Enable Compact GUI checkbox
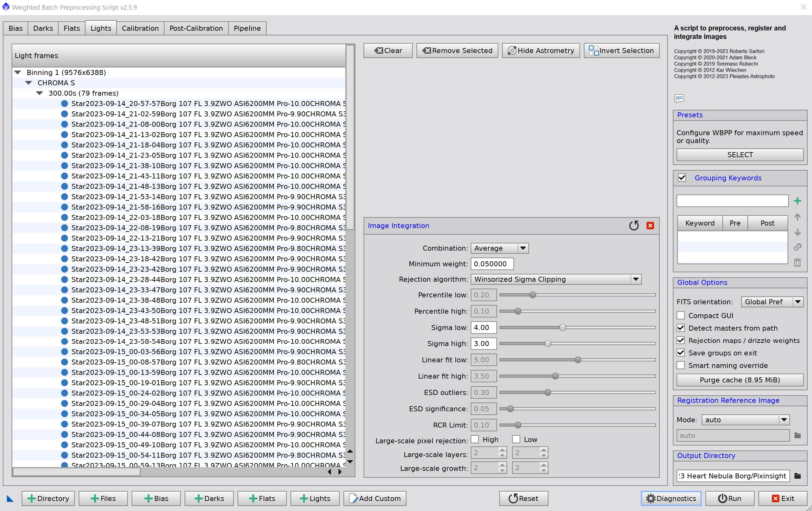This screenshot has height=511, width=812. 681,316
